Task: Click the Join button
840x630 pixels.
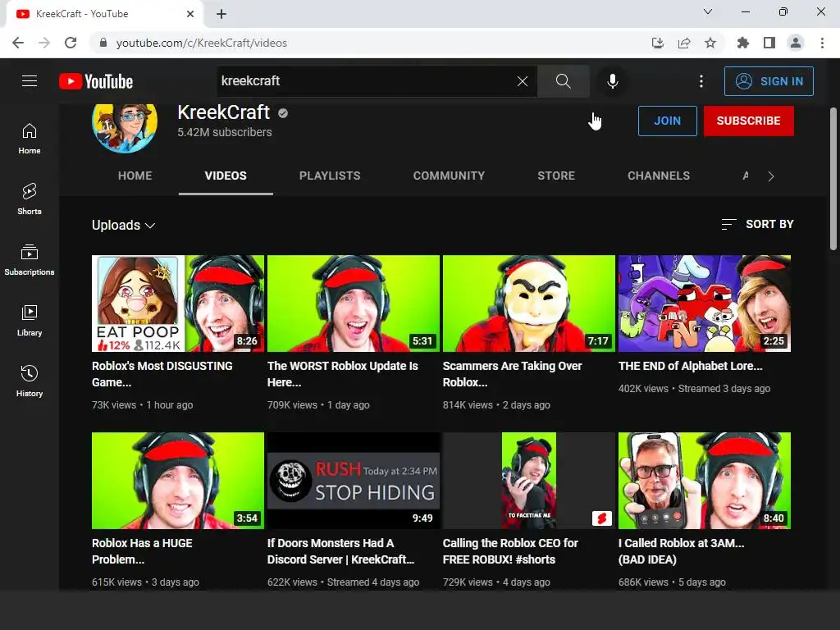Action: [668, 121]
